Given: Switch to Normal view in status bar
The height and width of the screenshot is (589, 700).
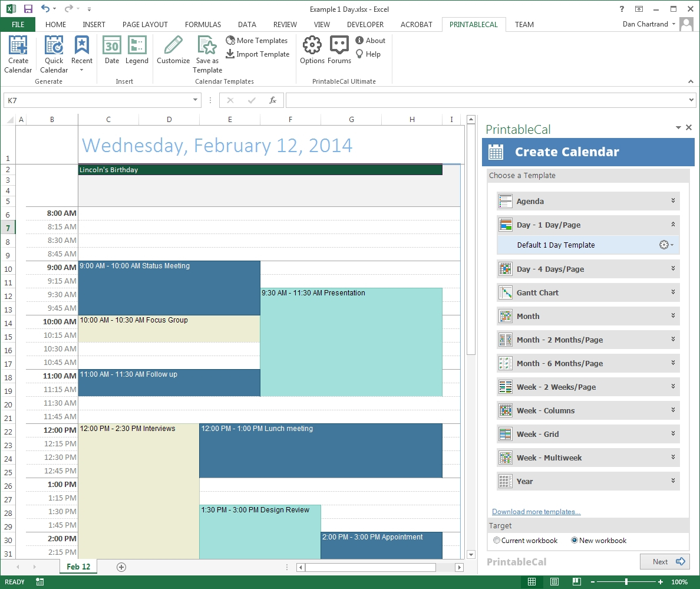Looking at the screenshot, I should [531, 581].
